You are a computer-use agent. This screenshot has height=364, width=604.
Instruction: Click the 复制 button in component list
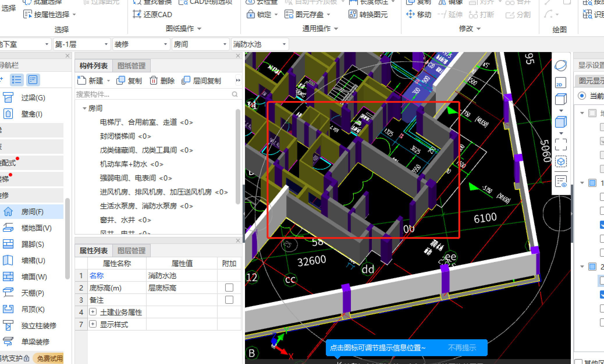click(x=129, y=81)
